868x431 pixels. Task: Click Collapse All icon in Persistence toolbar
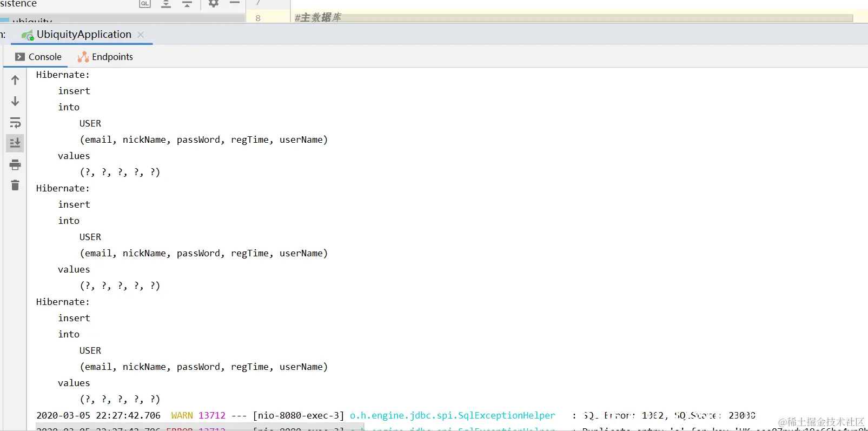tap(187, 4)
